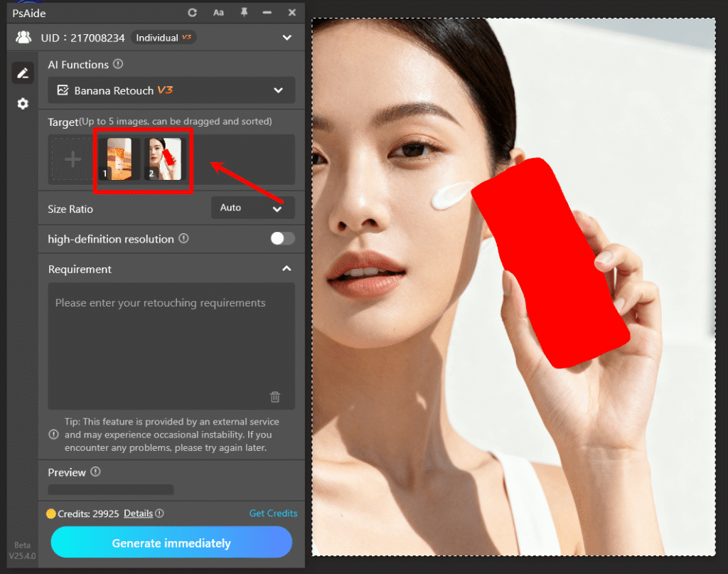Open the Size Ratio Auto dropdown

(x=252, y=208)
